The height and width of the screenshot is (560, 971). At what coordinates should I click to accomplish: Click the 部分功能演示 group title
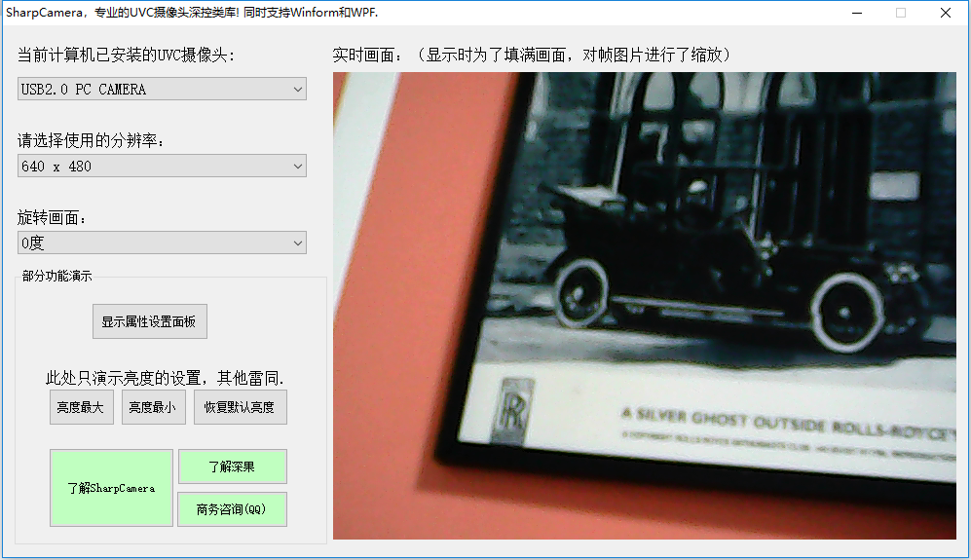56,277
